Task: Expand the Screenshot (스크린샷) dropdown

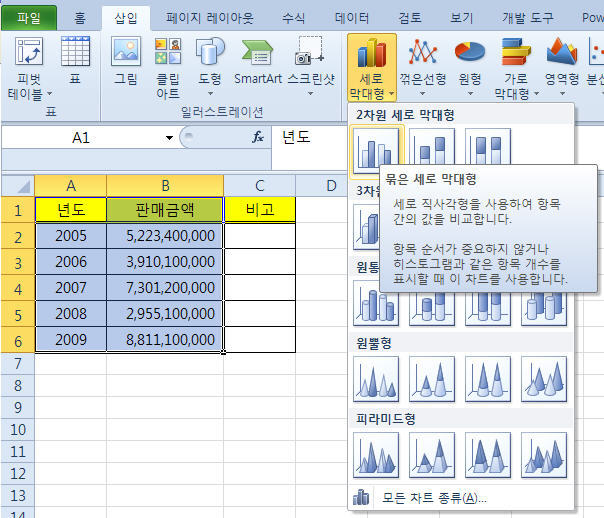Action: point(311,60)
